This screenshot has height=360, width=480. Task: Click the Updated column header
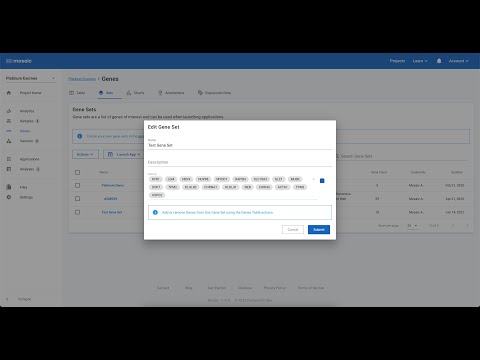pyautogui.click(x=457, y=172)
